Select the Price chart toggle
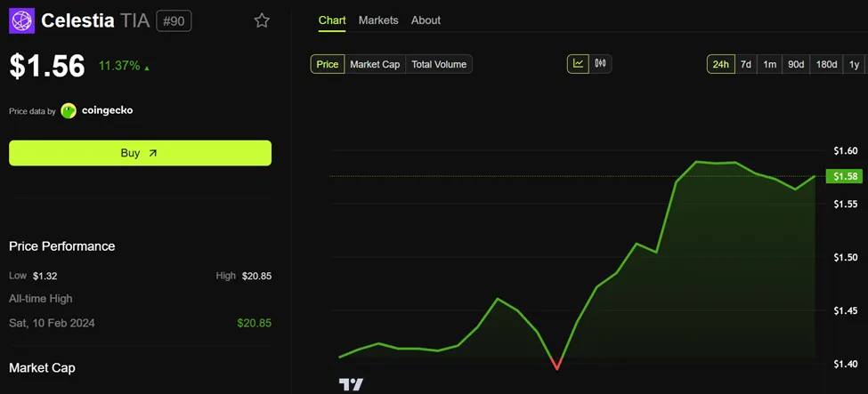 [327, 64]
